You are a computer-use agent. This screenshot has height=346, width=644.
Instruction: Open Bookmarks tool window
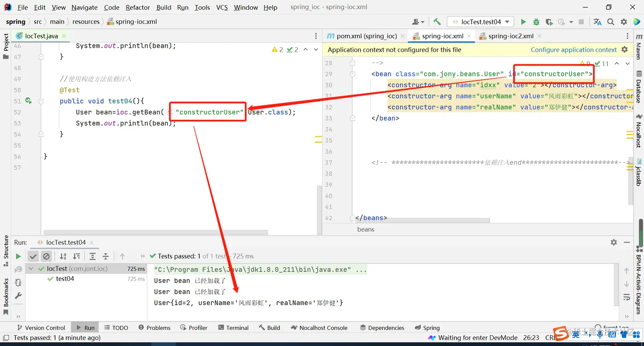click(6, 296)
